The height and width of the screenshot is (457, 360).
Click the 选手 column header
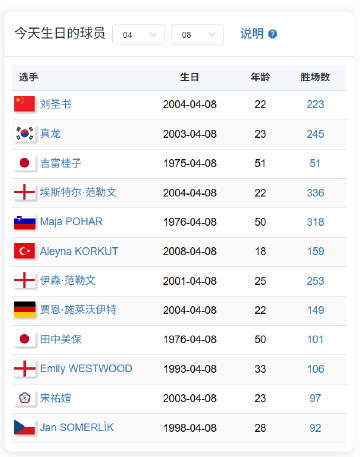28,77
